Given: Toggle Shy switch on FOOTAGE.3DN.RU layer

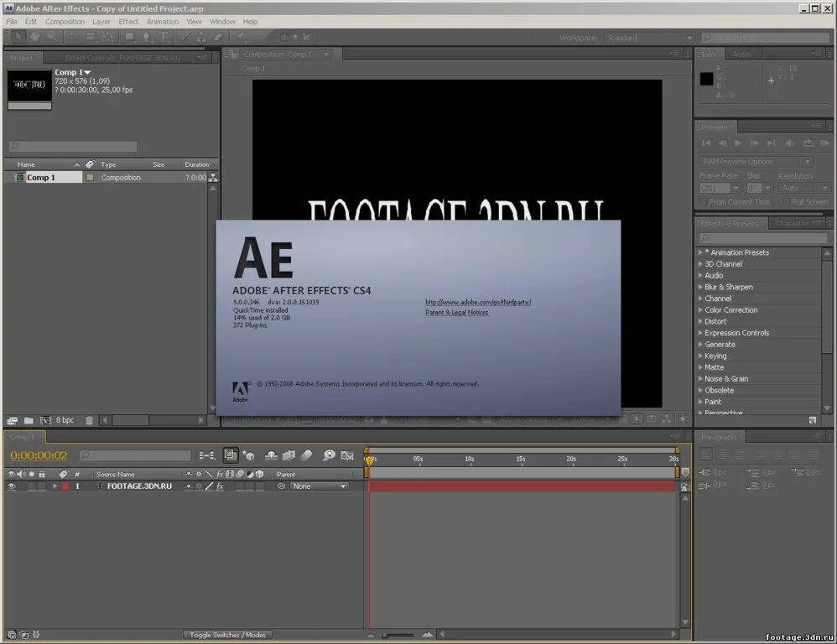Looking at the screenshot, I should point(188,486).
